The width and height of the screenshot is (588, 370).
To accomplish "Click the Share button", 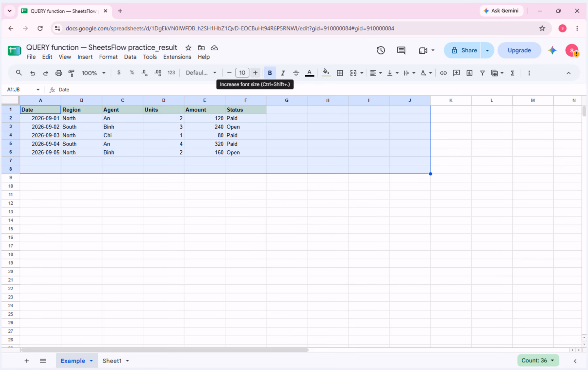I will pyautogui.click(x=463, y=50).
